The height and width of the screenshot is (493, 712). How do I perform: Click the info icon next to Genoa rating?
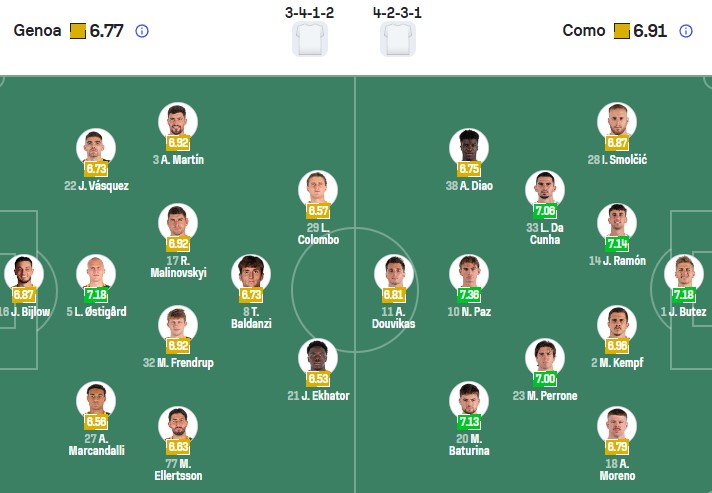point(142,31)
